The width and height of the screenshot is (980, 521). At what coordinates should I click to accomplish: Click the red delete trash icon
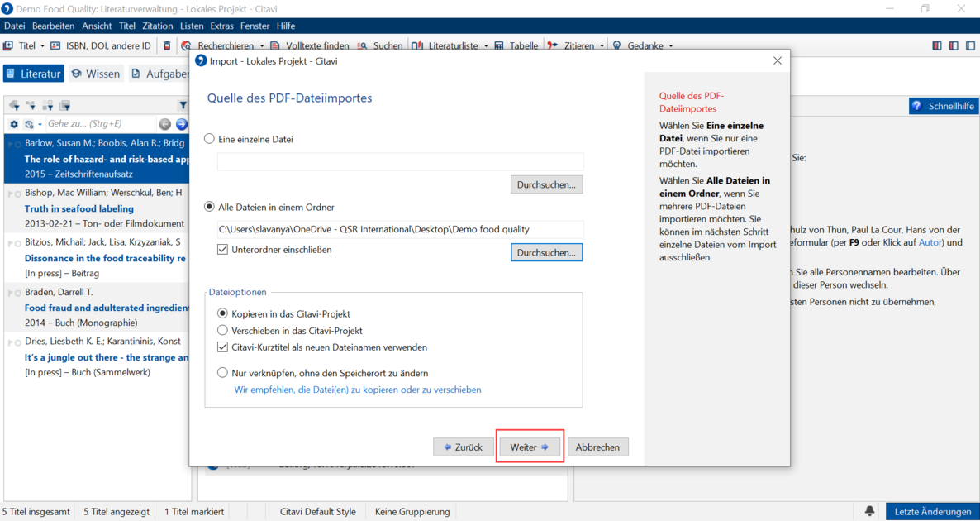coord(167,45)
